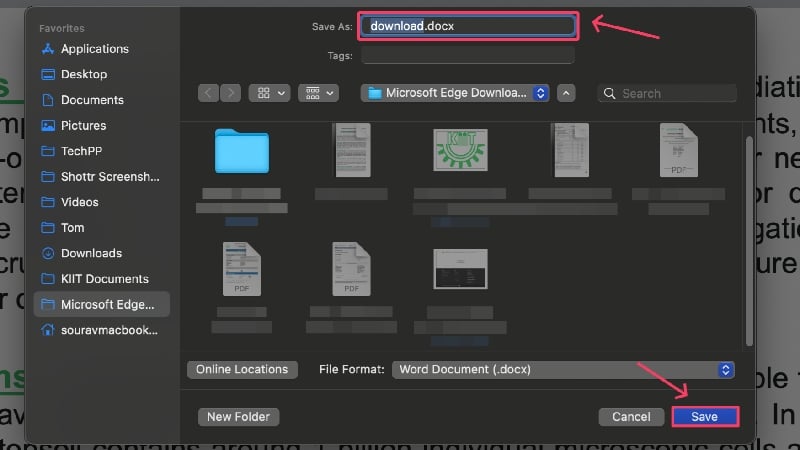Select the text document thumbnail beside the blue folder
This screenshot has width=800, height=450.
tap(352, 150)
